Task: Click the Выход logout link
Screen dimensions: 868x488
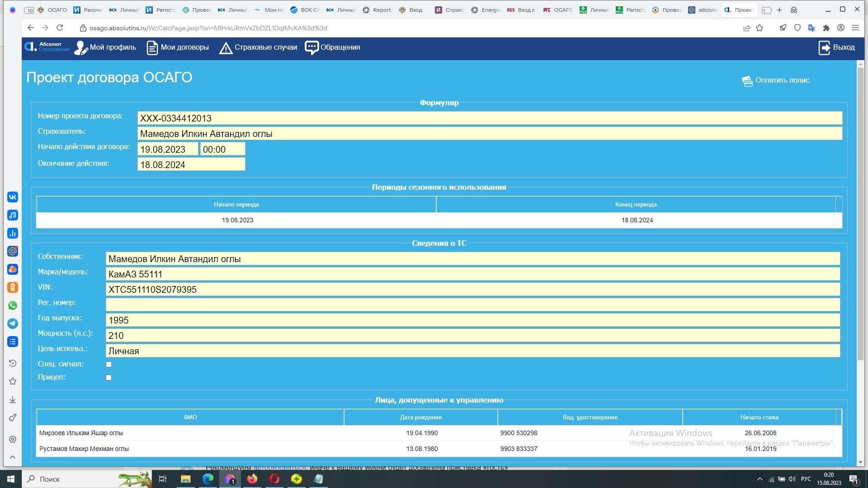Action: pos(836,47)
